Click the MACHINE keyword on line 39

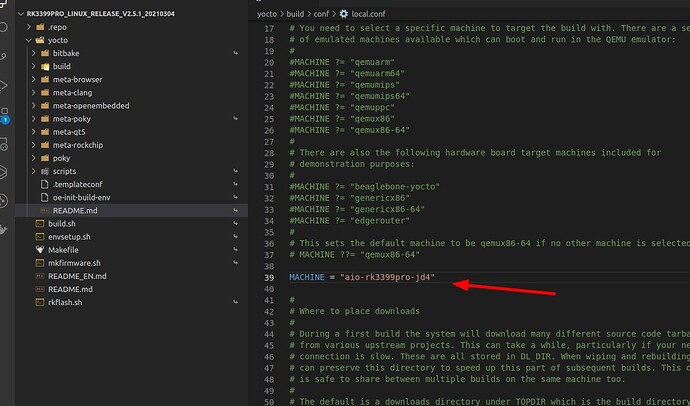pos(307,277)
